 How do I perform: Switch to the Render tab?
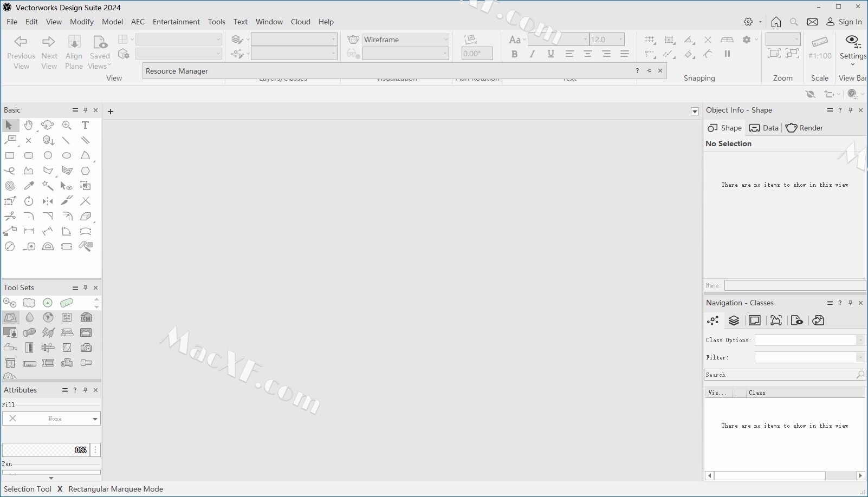(x=804, y=128)
